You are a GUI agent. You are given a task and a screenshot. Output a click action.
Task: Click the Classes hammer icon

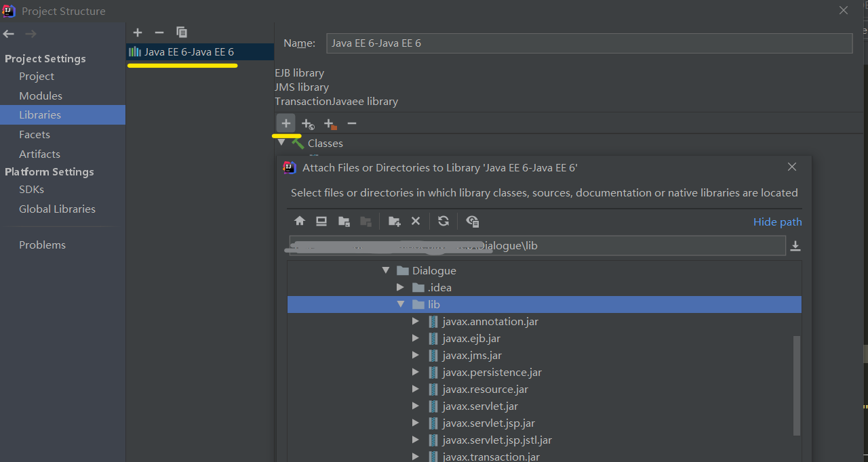click(298, 143)
